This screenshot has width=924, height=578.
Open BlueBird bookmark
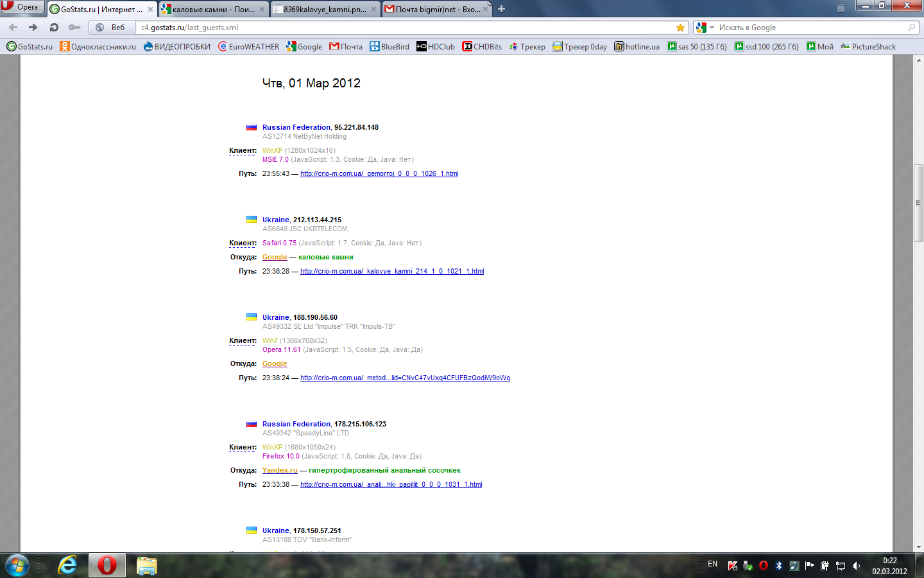[389, 46]
